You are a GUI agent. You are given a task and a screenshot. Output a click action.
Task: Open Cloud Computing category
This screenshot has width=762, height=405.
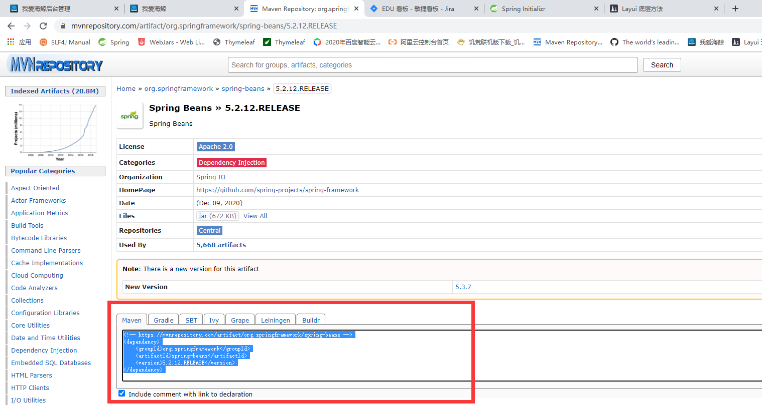click(37, 275)
